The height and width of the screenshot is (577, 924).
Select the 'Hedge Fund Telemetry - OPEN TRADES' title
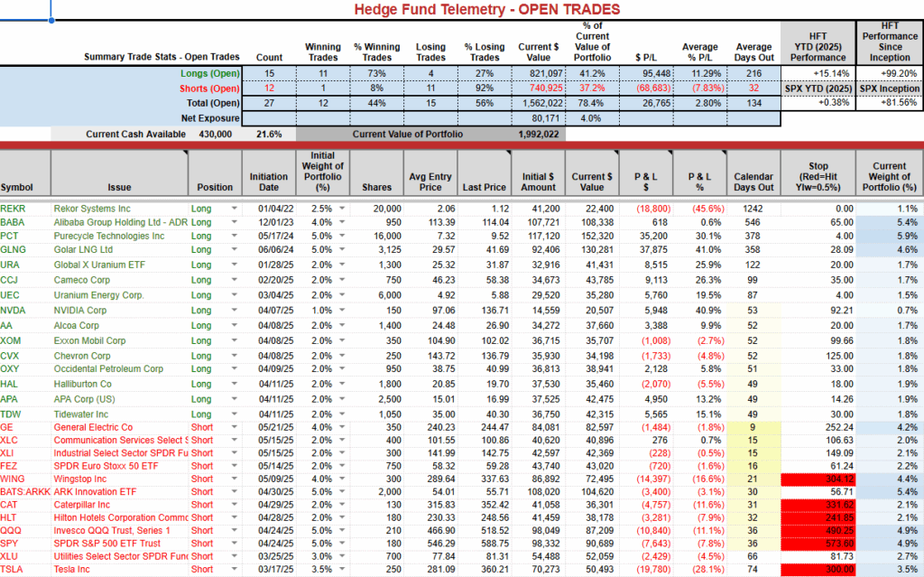click(486, 9)
